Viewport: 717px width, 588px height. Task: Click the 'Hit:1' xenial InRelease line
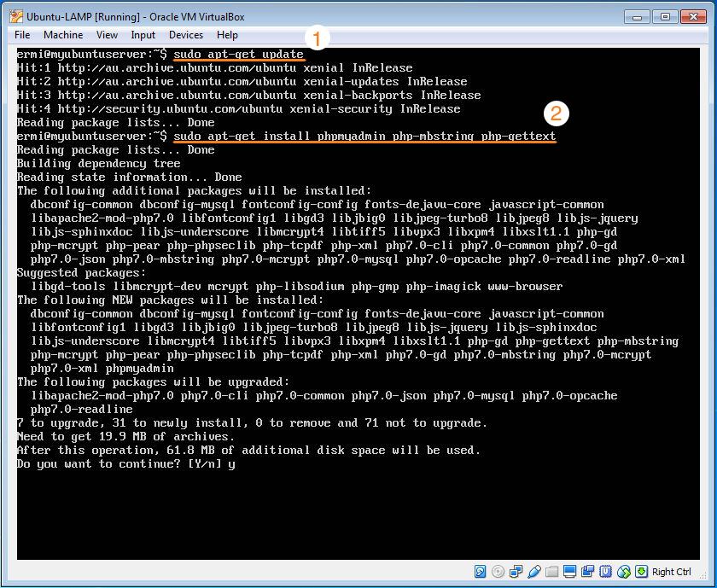pos(214,67)
